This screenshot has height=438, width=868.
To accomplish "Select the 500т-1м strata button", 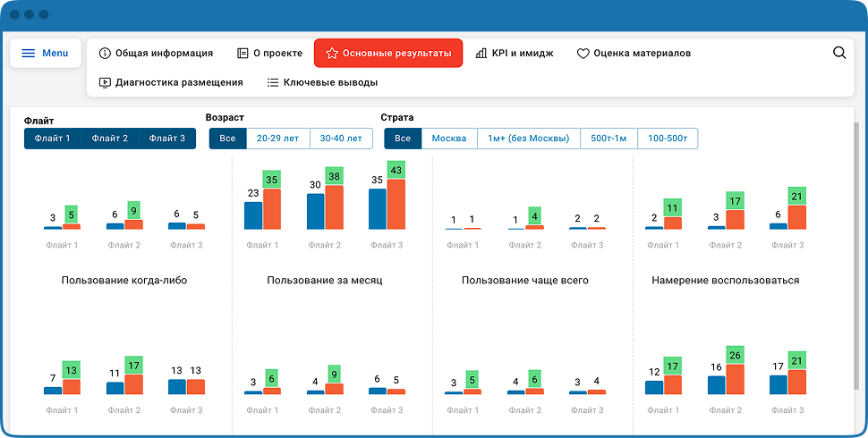I will (608, 139).
